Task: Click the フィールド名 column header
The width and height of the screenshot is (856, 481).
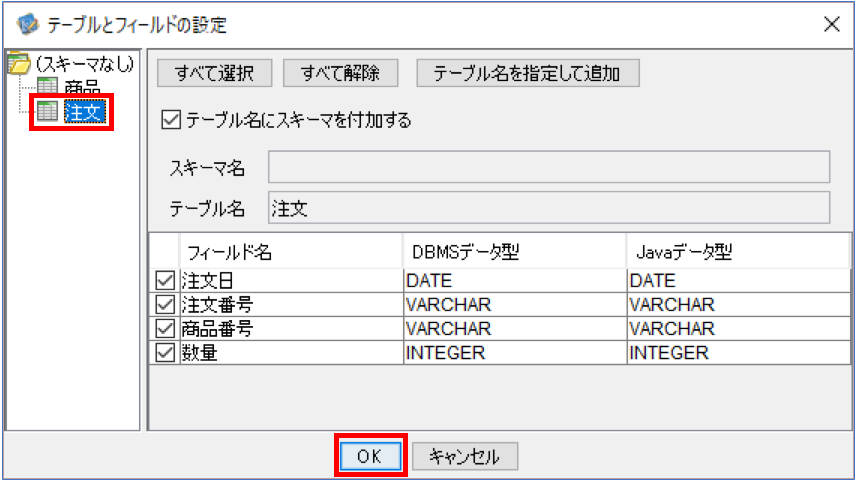Action: tap(290, 252)
